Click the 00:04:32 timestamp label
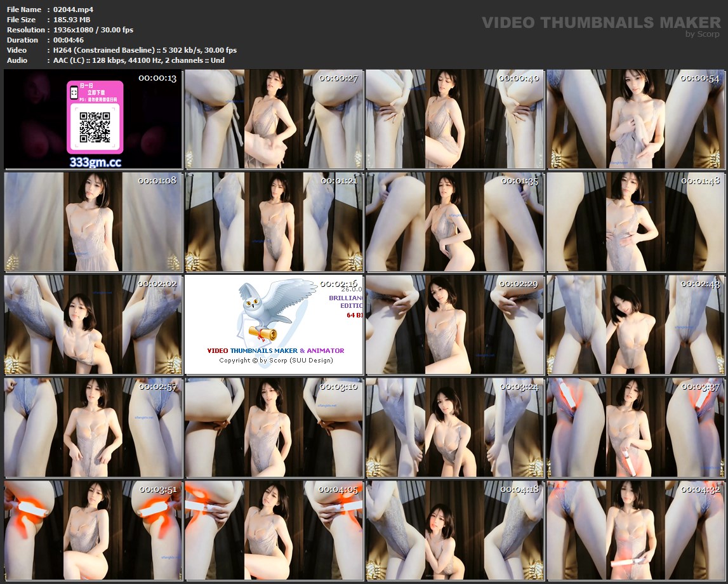728x584 pixels. [x=701, y=489]
